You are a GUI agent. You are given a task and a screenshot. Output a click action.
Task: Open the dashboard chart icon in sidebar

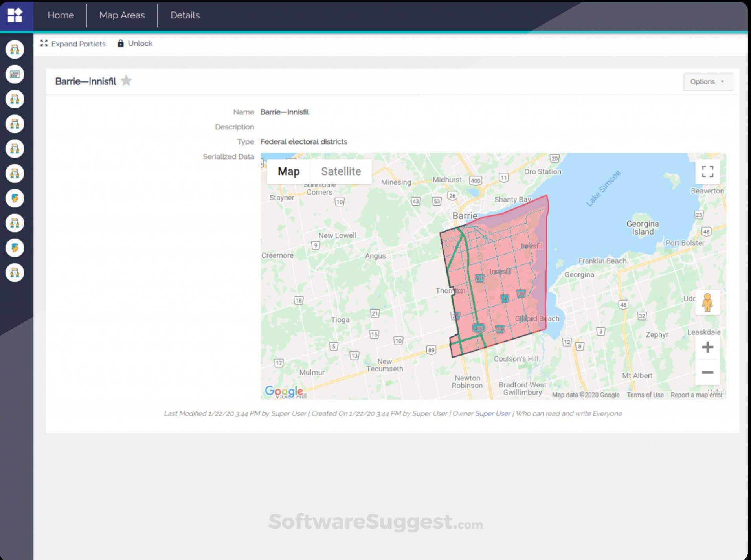15,74
